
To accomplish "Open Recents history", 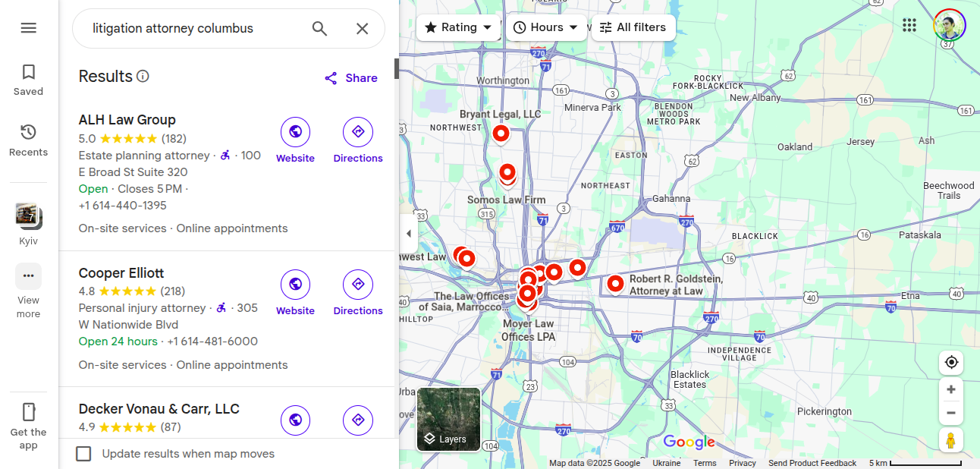I will tap(28, 140).
